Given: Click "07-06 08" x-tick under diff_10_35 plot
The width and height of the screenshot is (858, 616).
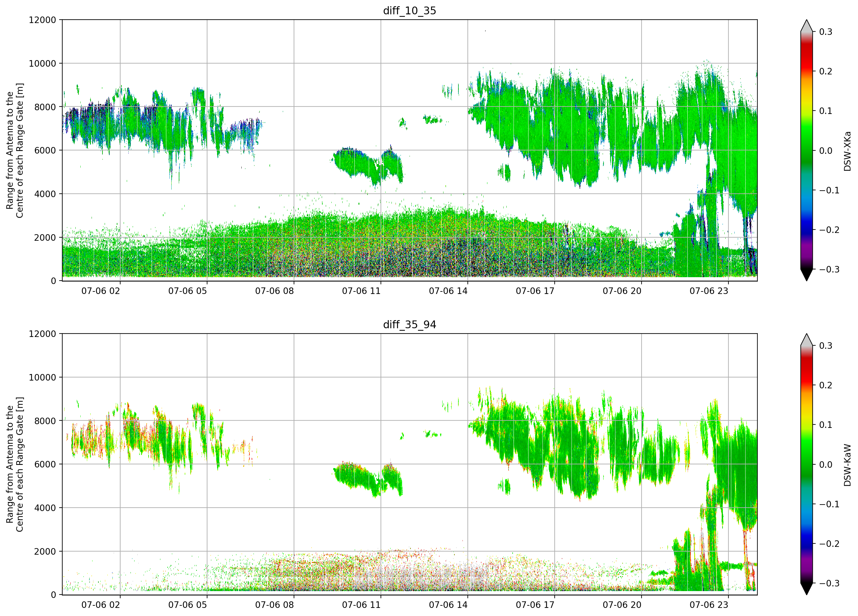Looking at the screenshot, I should pos(274,291).
